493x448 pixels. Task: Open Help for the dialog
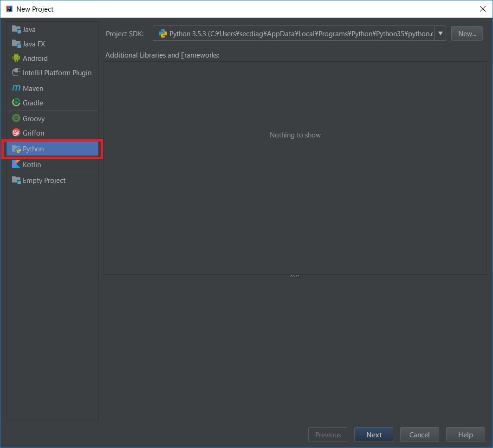[465, 435]
